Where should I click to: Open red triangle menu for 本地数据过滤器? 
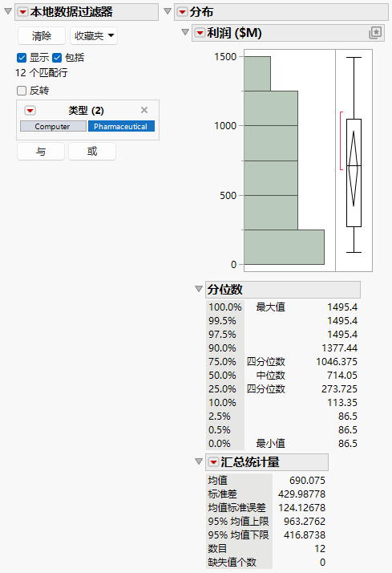(x=22, y=12)
